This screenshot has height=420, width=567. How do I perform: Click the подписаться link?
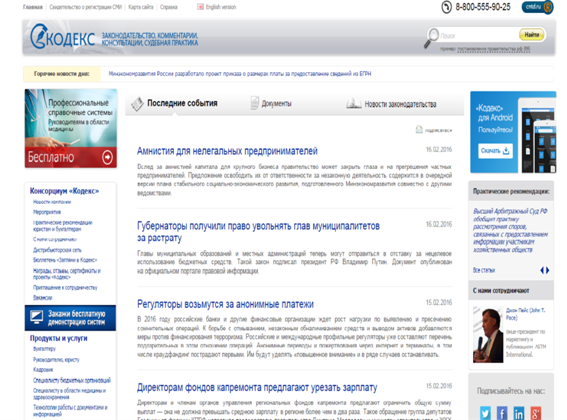438,130
